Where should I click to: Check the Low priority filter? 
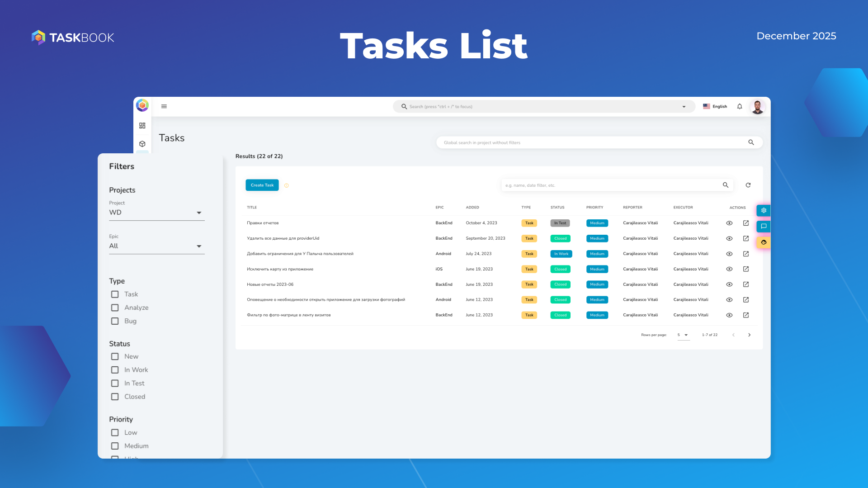tap(115, 432)
